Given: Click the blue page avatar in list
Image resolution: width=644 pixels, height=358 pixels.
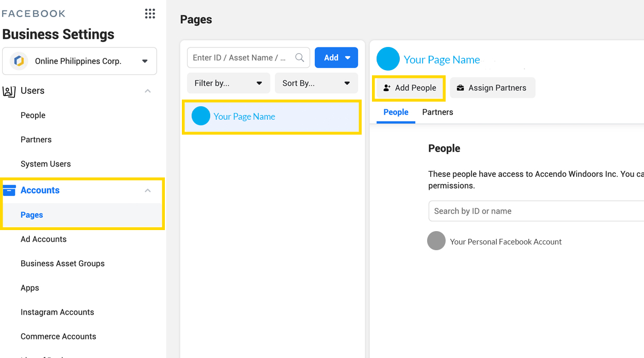Looking at the screenshot, I should 201,117.
